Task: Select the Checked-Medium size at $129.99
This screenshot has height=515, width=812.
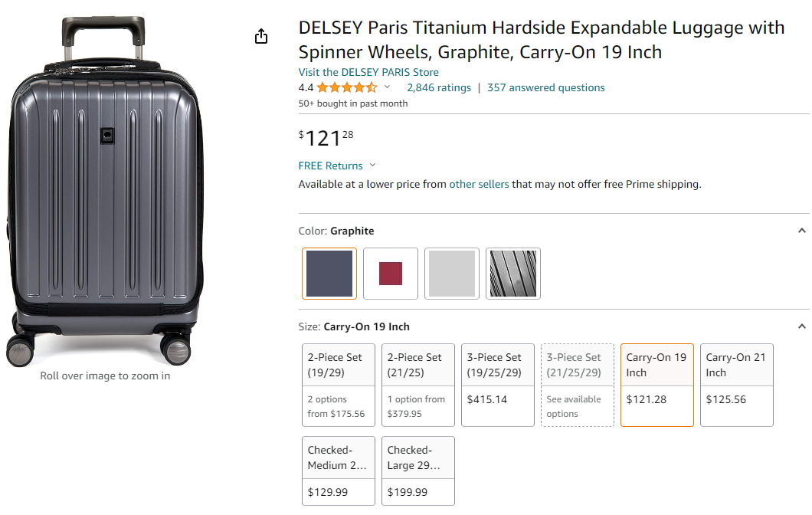Action: pos(339,471)
